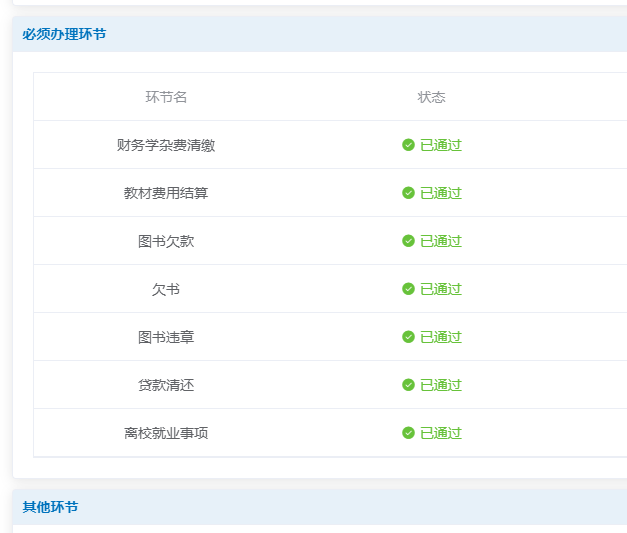Click the green check icon in 欠书 row
The image size is (627, 533).
[x=408, y=289]
